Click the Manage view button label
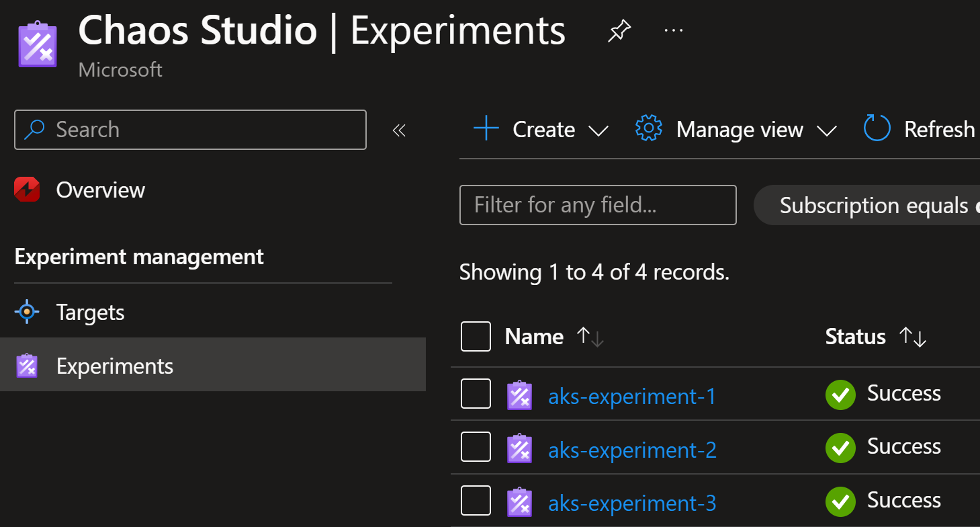980x527 pixels. 740,129
